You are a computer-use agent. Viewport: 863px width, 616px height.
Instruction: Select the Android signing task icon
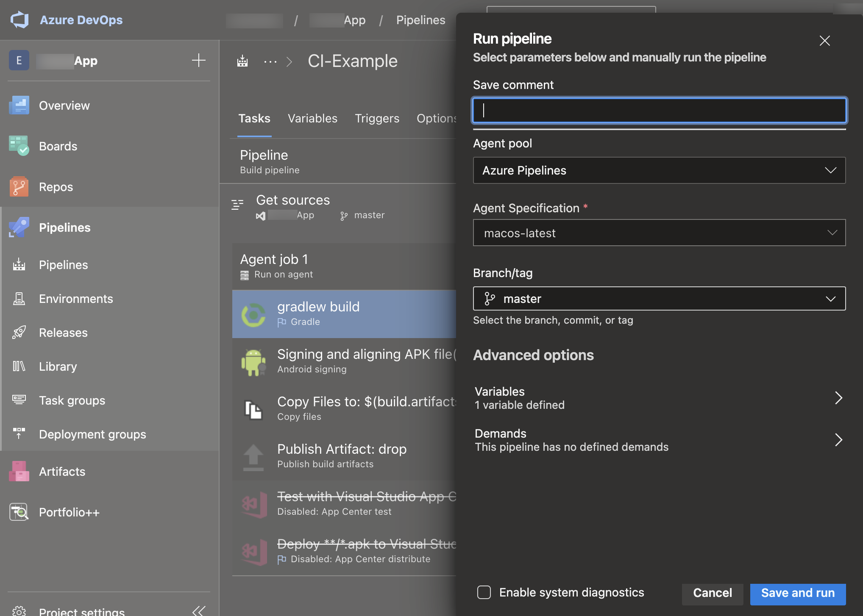click(253, 362)
